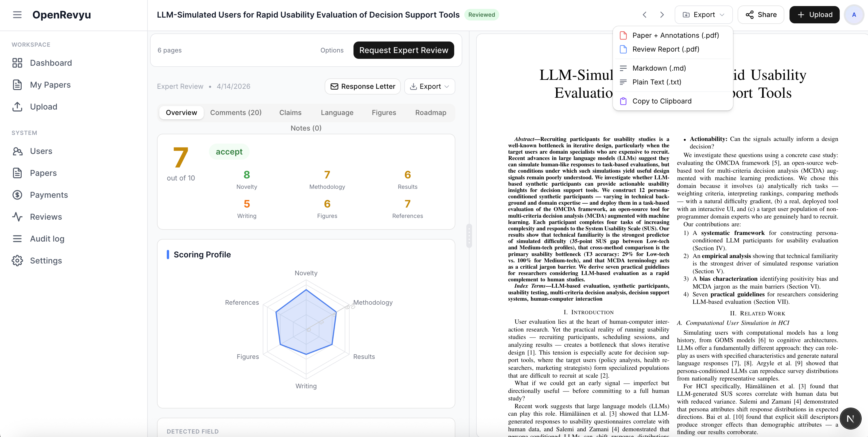Open My Papers document icon
Viewport: 868px width, 437px height.
click(x=17, y=85)
